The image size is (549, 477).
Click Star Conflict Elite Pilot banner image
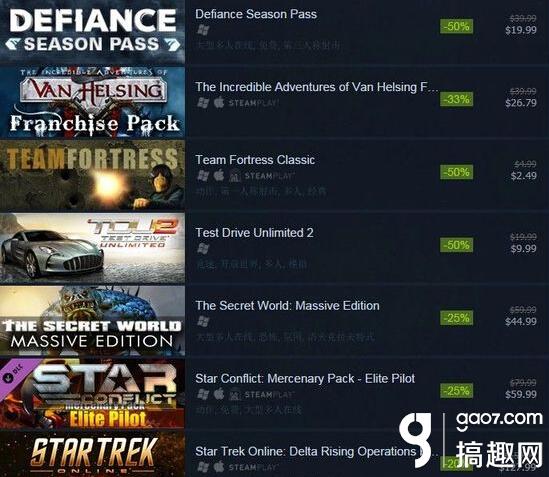pyautogui.click(x=92, y=394)
